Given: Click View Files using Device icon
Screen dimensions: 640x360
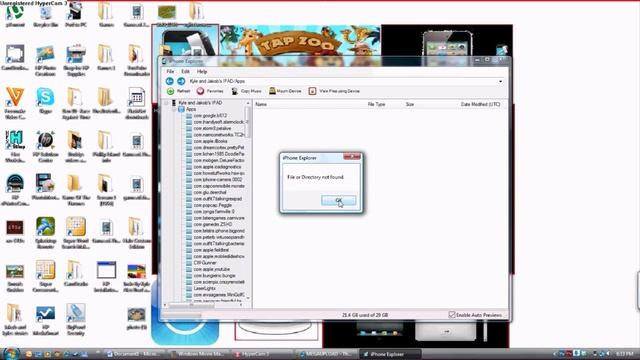Looking at the screenshot, I should click(312, 91).
